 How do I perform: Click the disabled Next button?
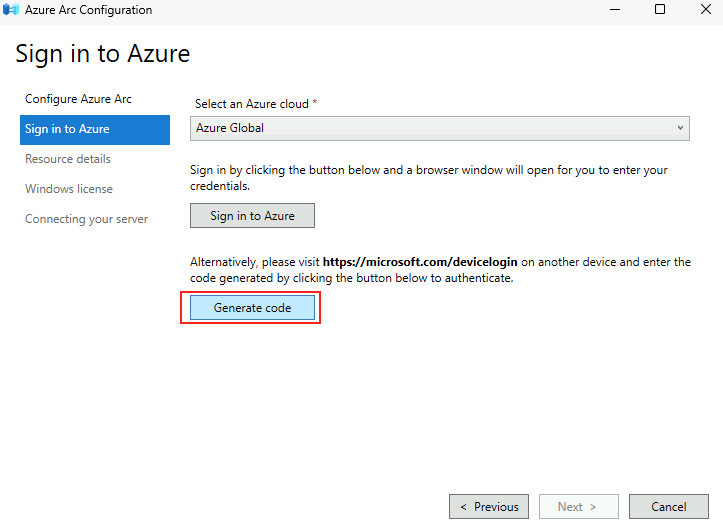579,506
